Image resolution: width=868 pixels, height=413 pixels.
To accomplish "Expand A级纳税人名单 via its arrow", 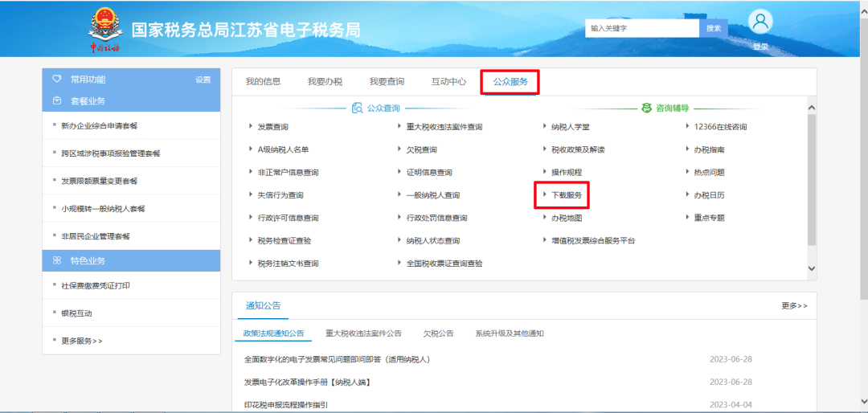I will pos(251,149).
